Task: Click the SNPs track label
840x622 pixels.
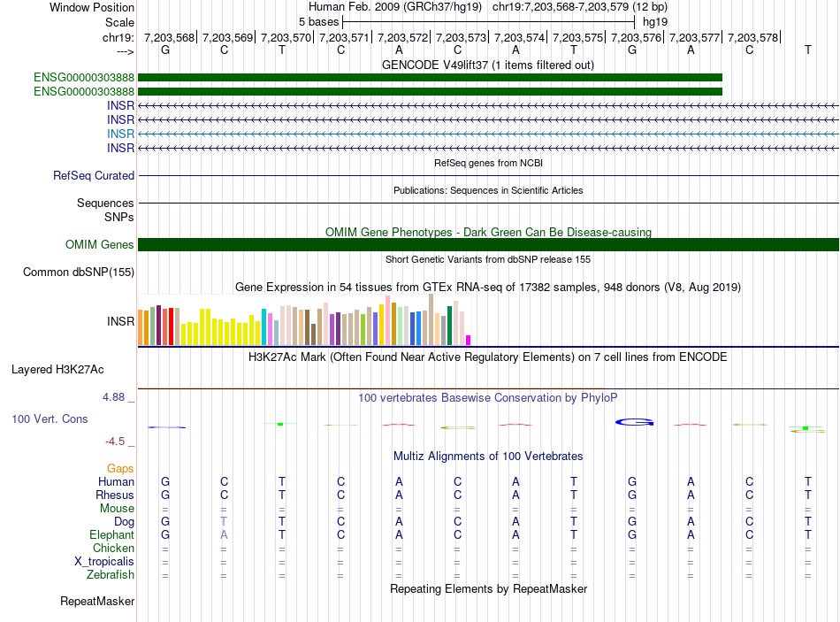Action: coord(119,217)
